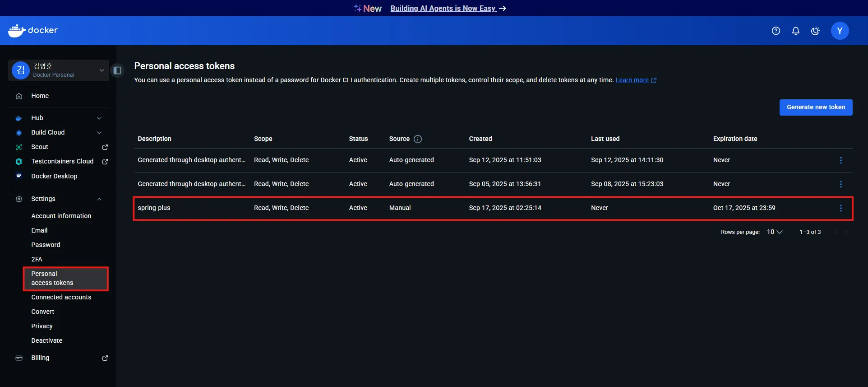Image resolution: width=868 pixels, height=387 pixels.
Task: Click the Docker logo in header
Action: [33, 30]
